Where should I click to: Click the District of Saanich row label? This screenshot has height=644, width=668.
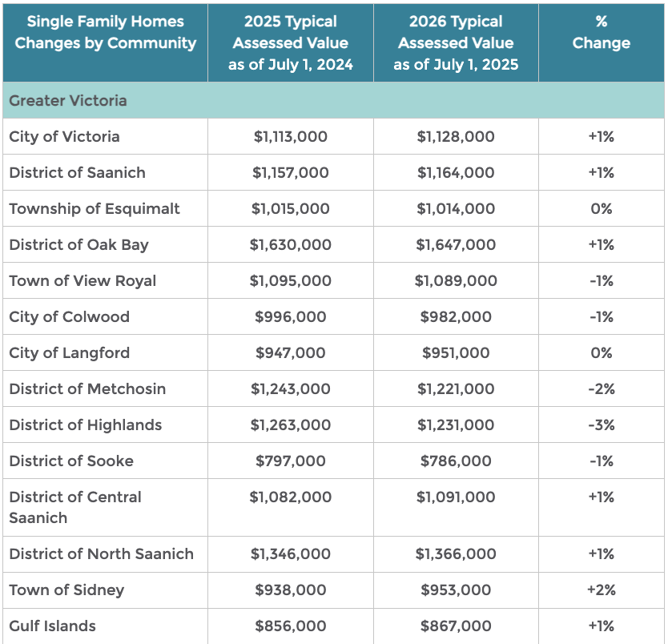pos(77,173)
